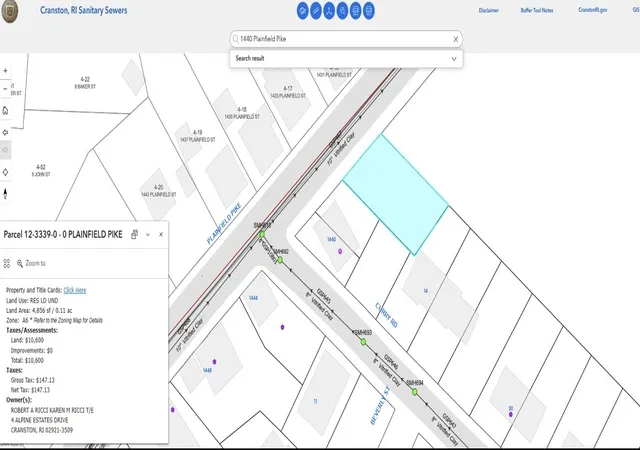Screen dimensions: 640x450
Task: Zoom out on the sewer map
Action: 5,89
